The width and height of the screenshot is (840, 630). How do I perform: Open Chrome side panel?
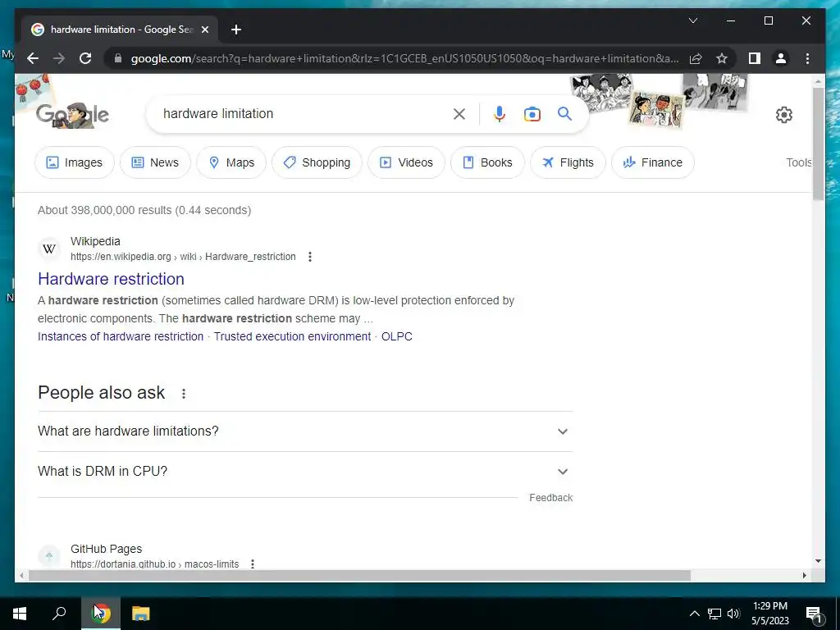(x=755, y=58)
